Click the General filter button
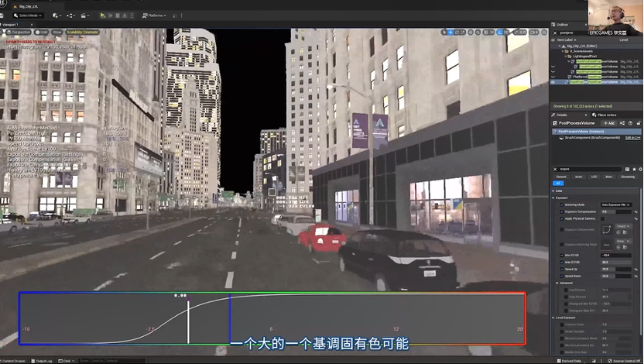 pyautogui.click(x=561, y=177)
